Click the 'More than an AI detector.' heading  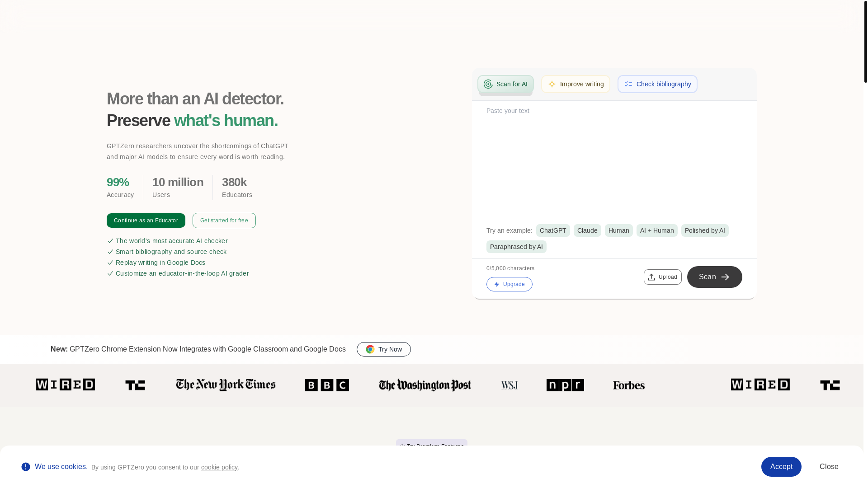pos(195,99)
